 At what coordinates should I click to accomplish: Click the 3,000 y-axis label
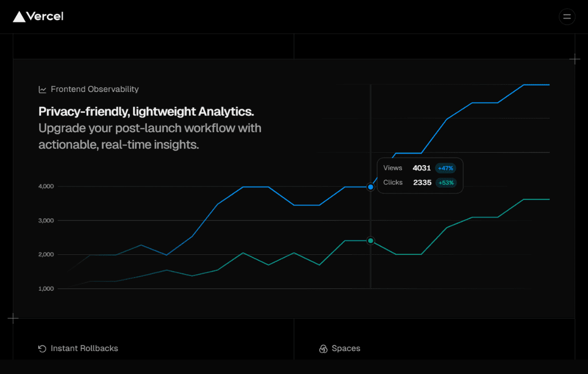(46, 220)
